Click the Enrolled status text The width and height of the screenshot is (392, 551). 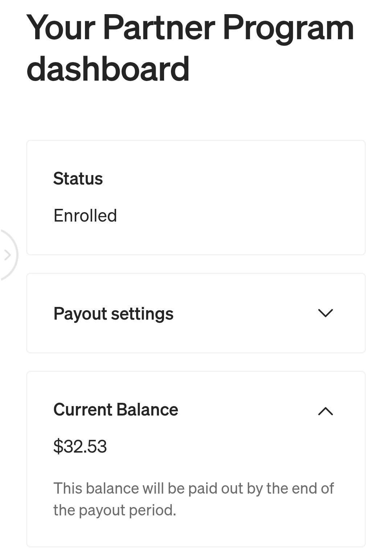(x=85, y=215)
